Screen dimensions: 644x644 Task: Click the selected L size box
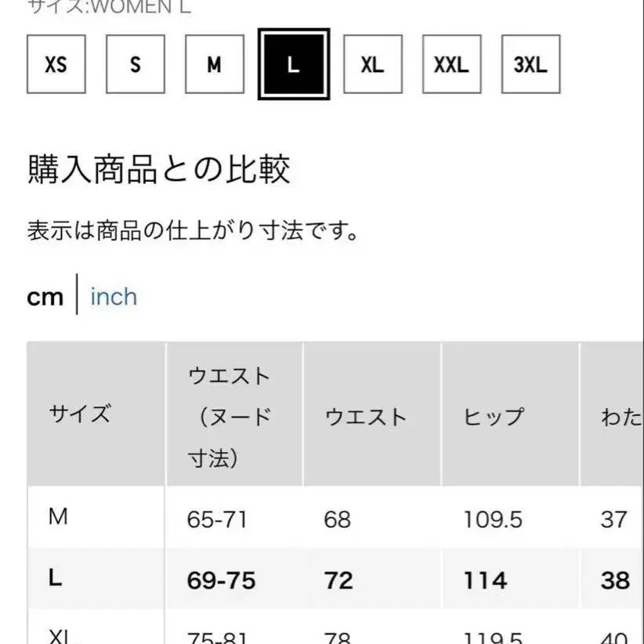tap(294, 64)
